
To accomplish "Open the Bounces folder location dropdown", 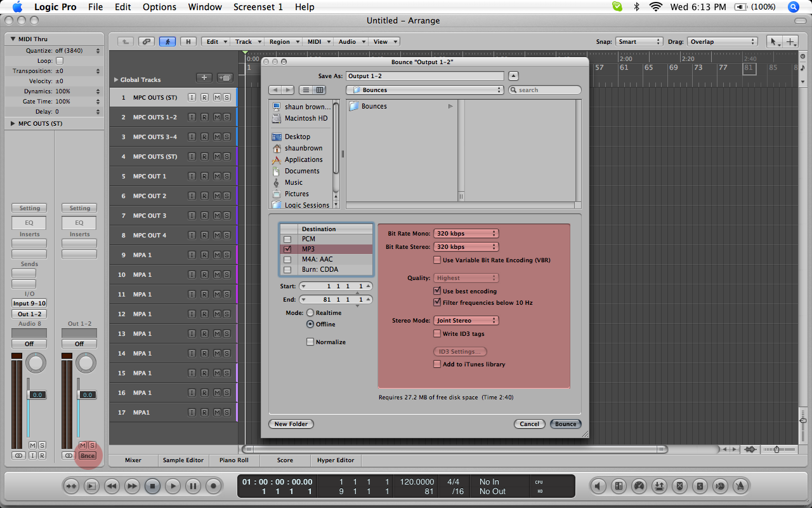I will pos(425,90).
